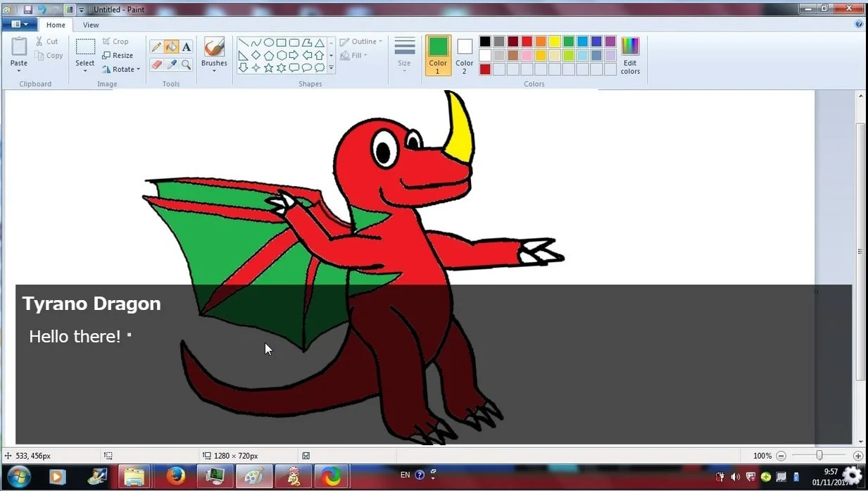Choose the Rounded rectangle shape
The height and width of the screenshot is (491, 868).
[x=294, y=42]
